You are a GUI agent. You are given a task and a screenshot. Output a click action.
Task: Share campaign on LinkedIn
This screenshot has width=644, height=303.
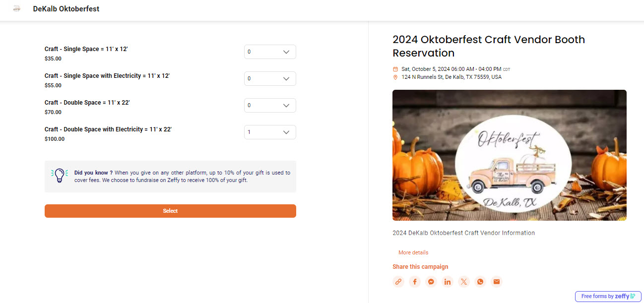tap(448, 282)
